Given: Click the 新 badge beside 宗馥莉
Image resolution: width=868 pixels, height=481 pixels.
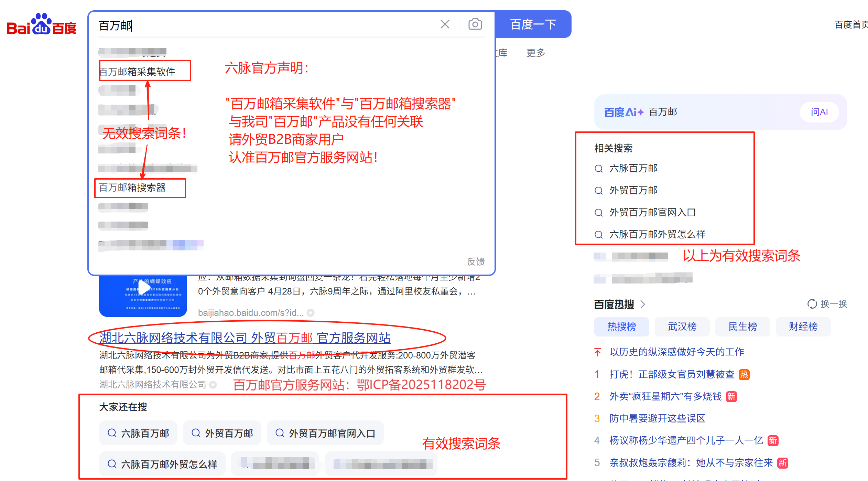Looking at the screenshot, I should (x=783, y=463).
